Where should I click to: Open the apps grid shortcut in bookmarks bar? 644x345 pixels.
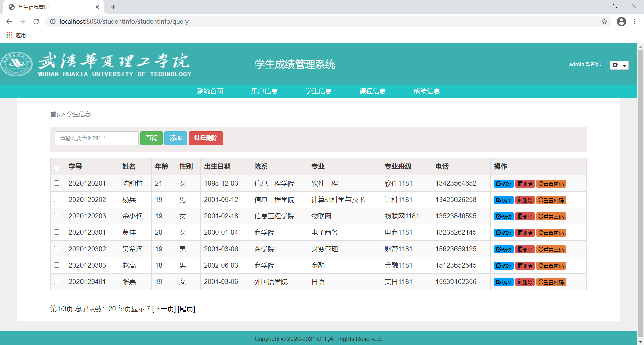click(x=9, y=35)
